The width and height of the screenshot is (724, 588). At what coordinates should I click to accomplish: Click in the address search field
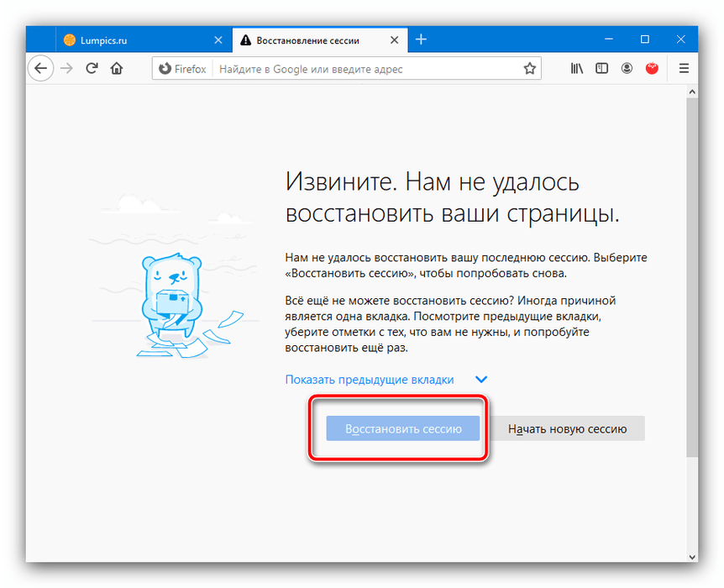point(361,69)
